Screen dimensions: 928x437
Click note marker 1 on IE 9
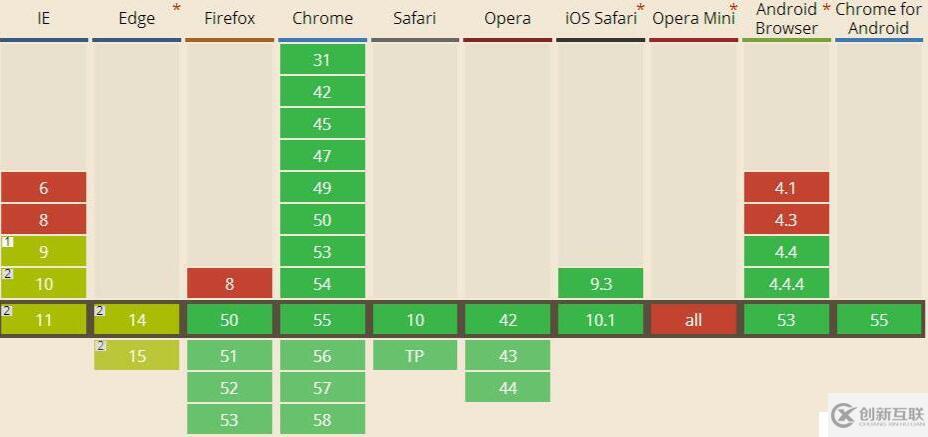8,242
